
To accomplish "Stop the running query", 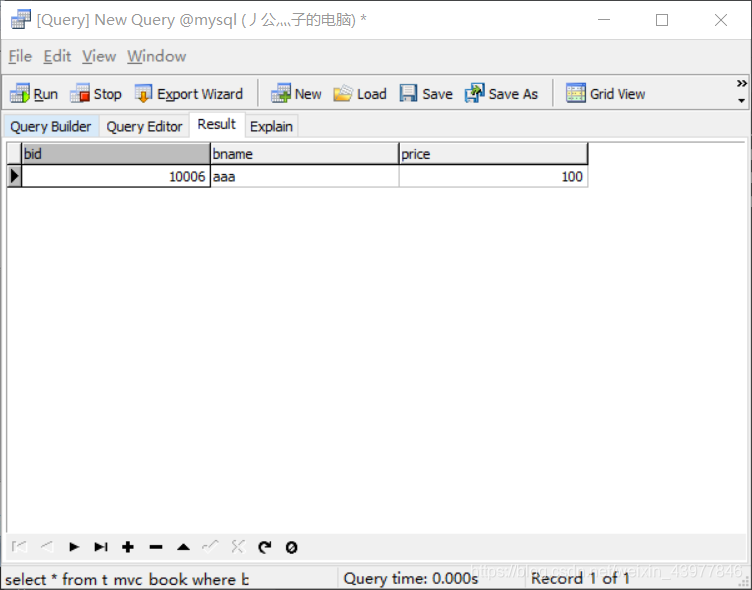I will click(95, 94).
